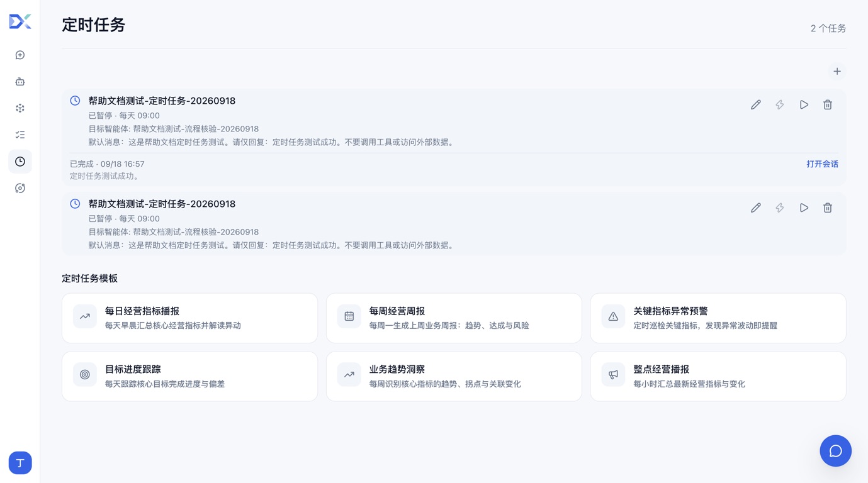Open the checklist icon in sidebar

[x=20, y=135]
